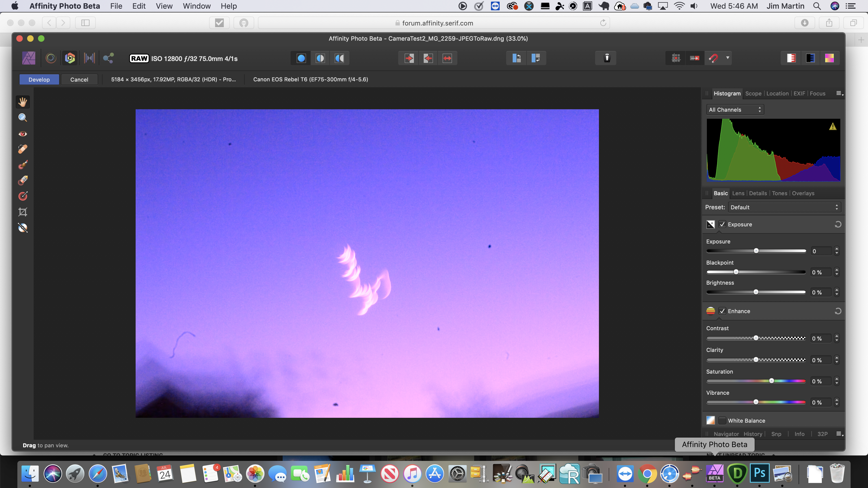The width and height of the screenshot is (868, 488).
Task: Select the Hand (View) tool
Action: [x=23, y=102]
